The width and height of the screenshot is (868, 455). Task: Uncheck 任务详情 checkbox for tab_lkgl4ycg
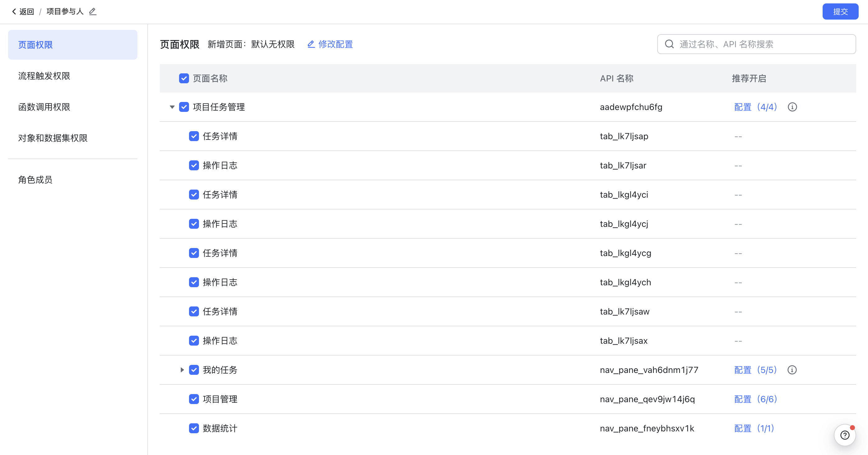click(194, 253)
